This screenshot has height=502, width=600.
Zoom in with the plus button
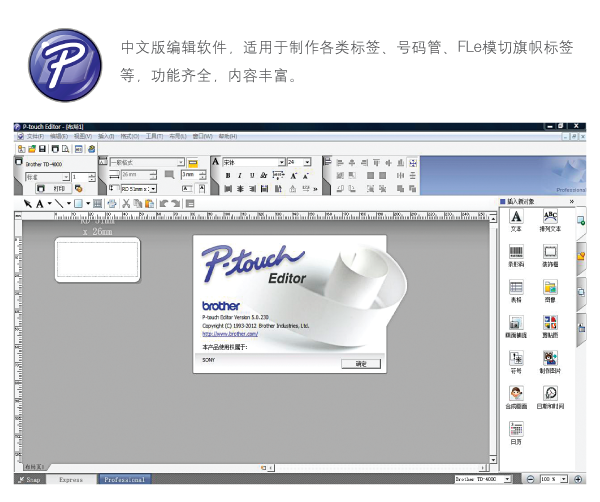pos(578,479)
